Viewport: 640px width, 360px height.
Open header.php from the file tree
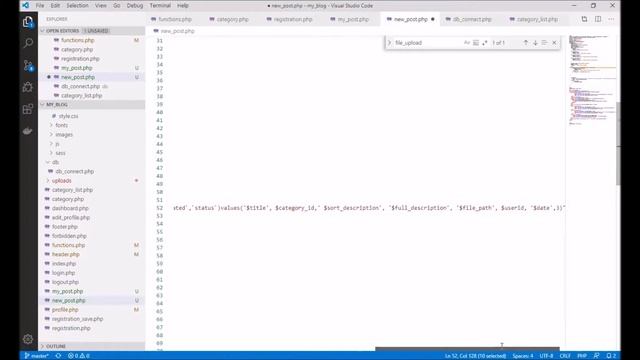pyautogui.click(x=65, y=254)
